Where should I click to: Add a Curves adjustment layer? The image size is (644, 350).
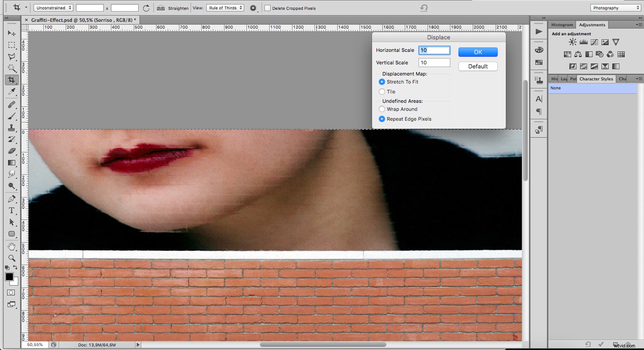594,42
